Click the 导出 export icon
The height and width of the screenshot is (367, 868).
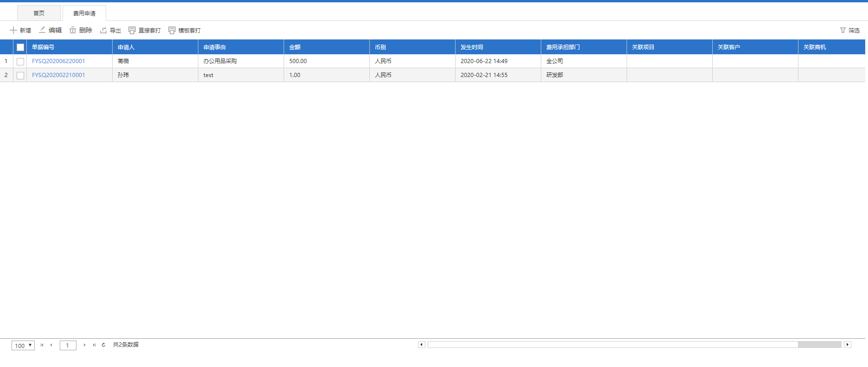[x=103, y=30]
